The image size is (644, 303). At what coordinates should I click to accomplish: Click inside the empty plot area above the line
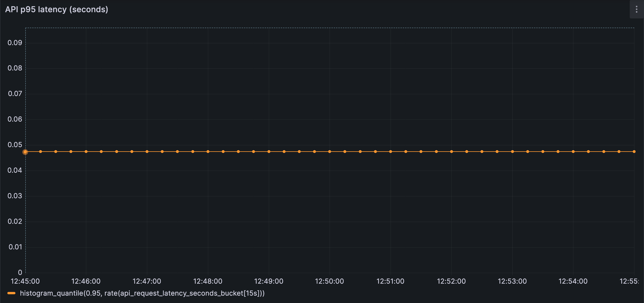pyautogui.click(x=325, y=87)
